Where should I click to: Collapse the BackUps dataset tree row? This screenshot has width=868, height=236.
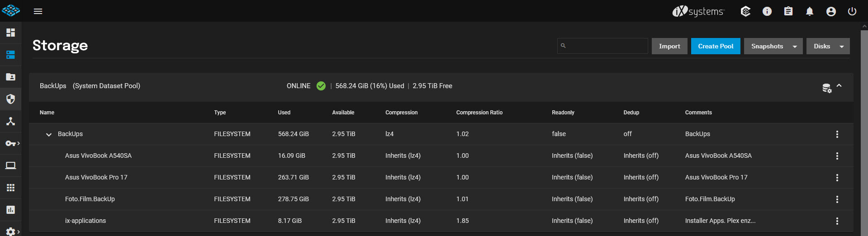[x=49, y=134]
